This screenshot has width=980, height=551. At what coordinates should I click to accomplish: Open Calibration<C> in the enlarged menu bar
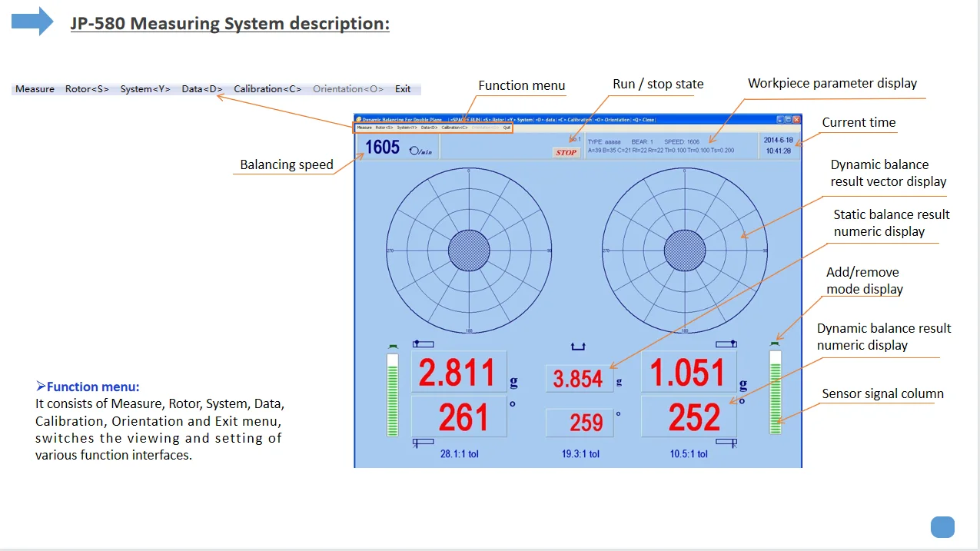click(x=267, y=89)
